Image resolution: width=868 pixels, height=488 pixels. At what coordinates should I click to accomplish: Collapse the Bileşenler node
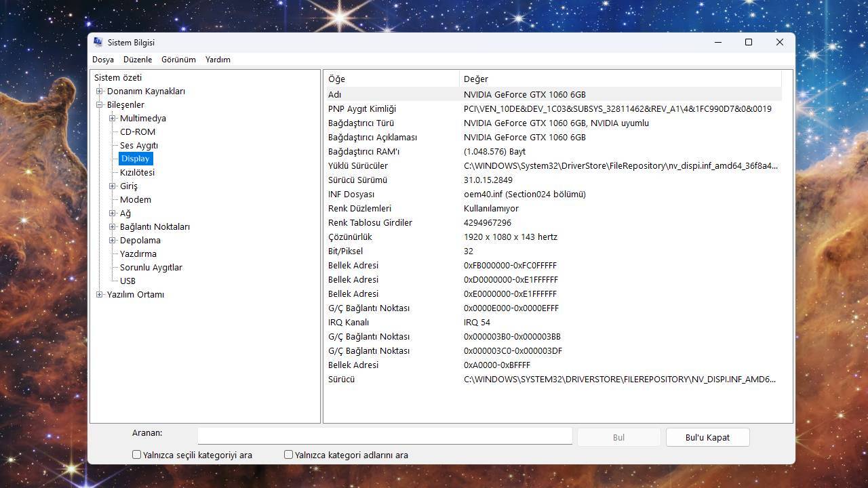(x=99, y=104)
